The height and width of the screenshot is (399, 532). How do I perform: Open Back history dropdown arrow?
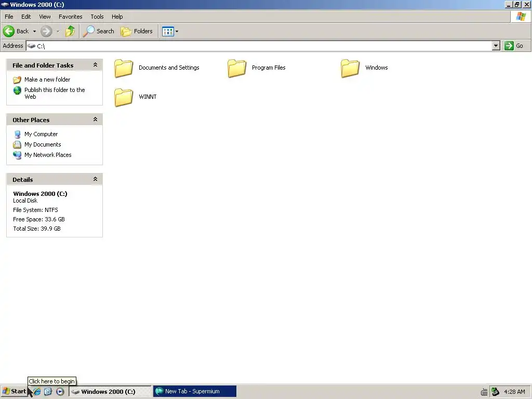(34, 31)
